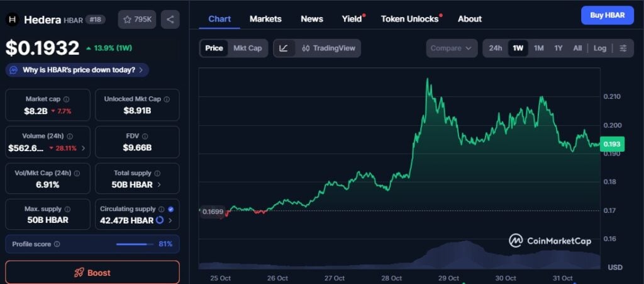Add Hedera to watchlist with star button
The image size is (644, 284).
pos(137,20)
